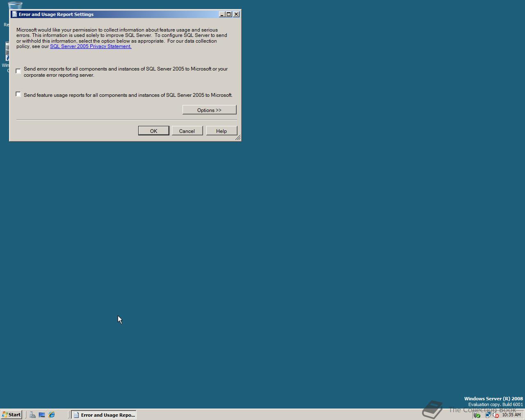This screenshot has height=420, width=525.
Task: Launch Internet Explorer from quick launch
Action: tap(52, 415)
